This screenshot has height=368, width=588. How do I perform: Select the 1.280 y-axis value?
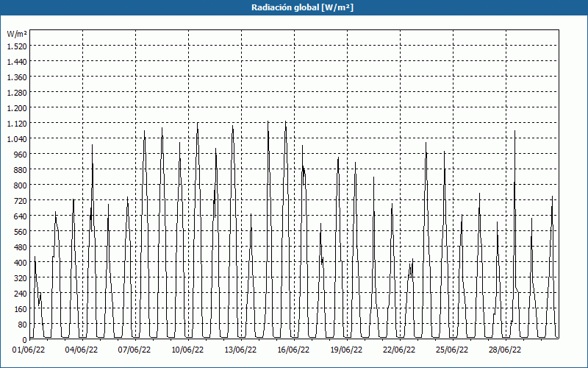coord(17,93)
